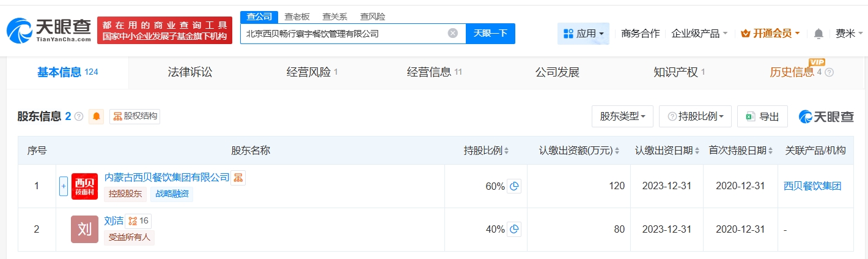Expand row for 内蒙古西贝餐饮集团 shareholder

pos(63,186)
